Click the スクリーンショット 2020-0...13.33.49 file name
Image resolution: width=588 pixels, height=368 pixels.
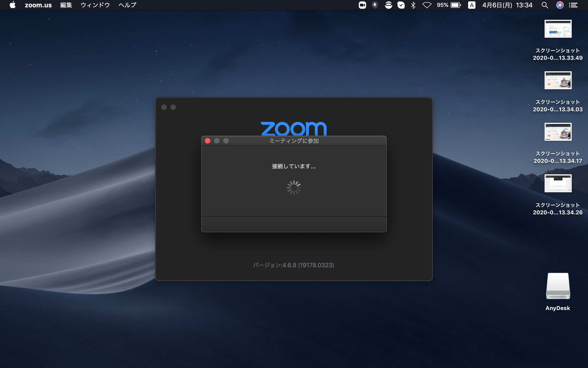558,54
